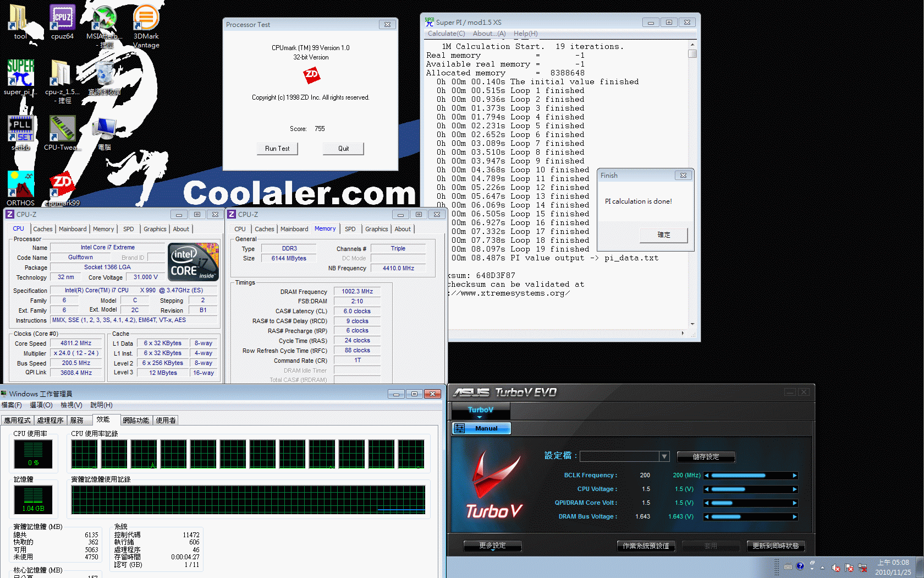Click the volume icon in system tray
The width and height of the screenshot is (924, 578).
point(835,568)
